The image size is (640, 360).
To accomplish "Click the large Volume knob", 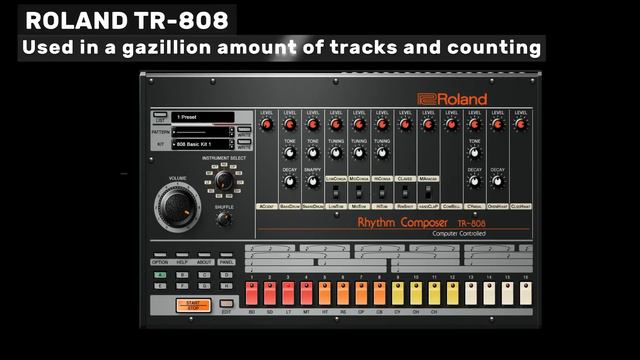I will 178,207.
